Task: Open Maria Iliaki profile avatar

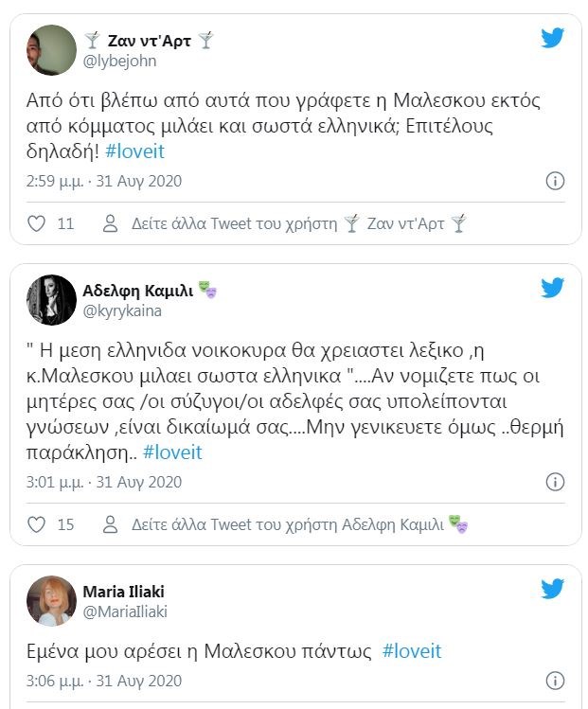Action: point(51,600)
